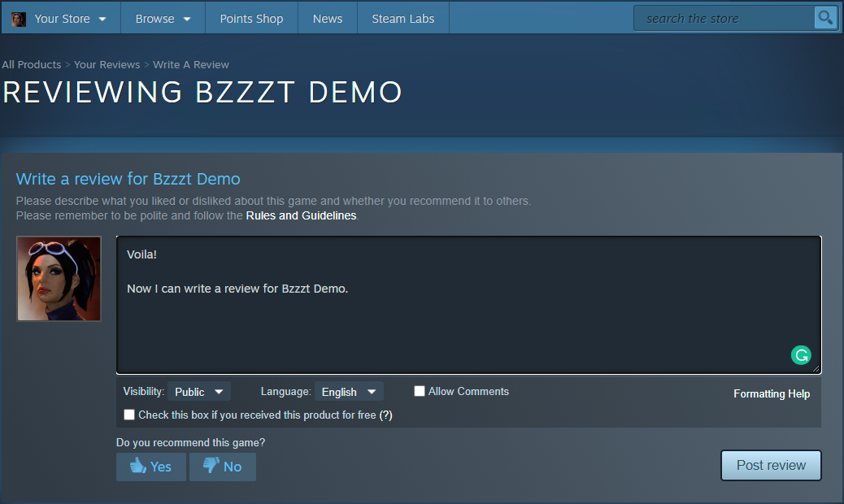Click the store search magnifier icon

click(x=825, y=18)
